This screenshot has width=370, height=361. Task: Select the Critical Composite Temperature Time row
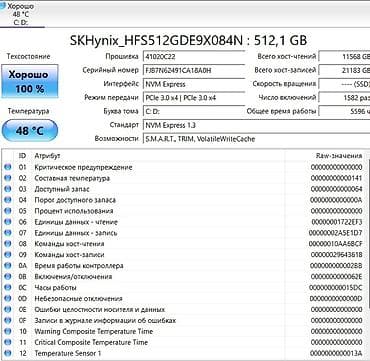point(183,342)
